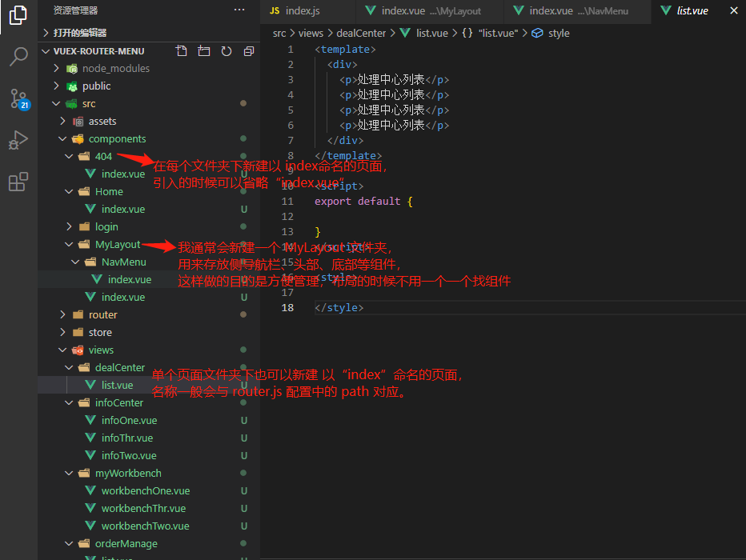Close the list.vue editor tab
Image resolution: width=746 pixels, height=560 pixels.
click(734, 10)
